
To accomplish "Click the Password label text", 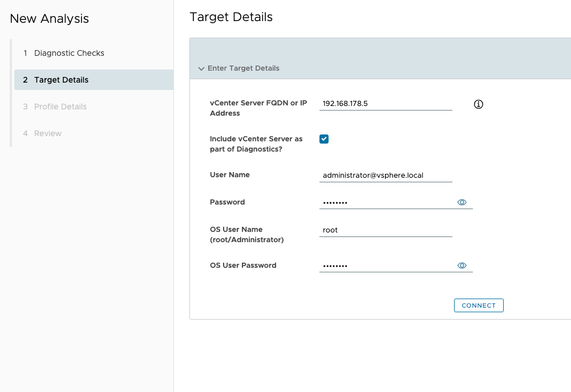I will (227, 202).
